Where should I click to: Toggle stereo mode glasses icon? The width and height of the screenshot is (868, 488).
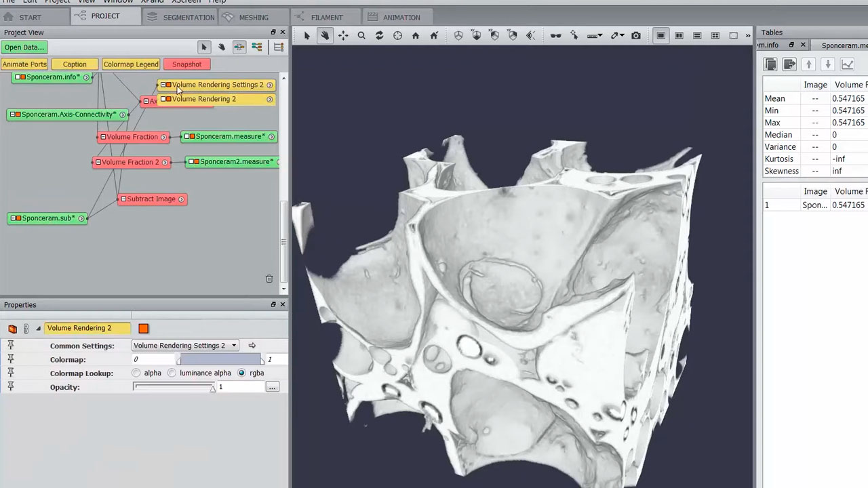(555, 36)
